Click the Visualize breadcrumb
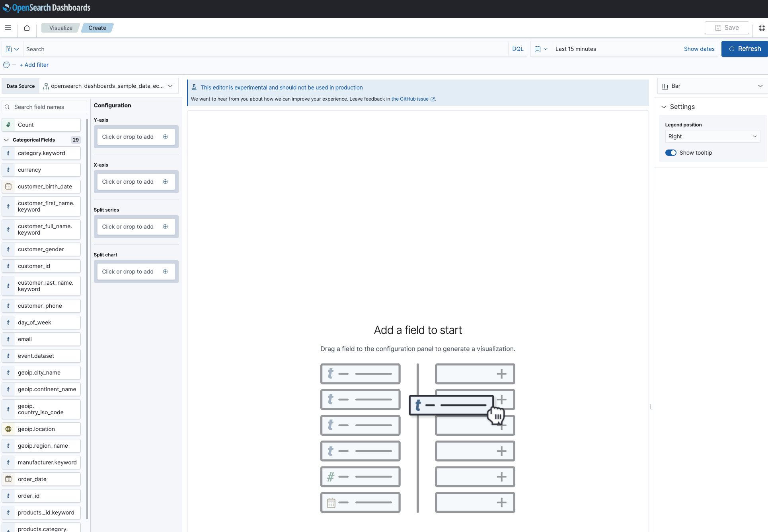 pos(61,28)
